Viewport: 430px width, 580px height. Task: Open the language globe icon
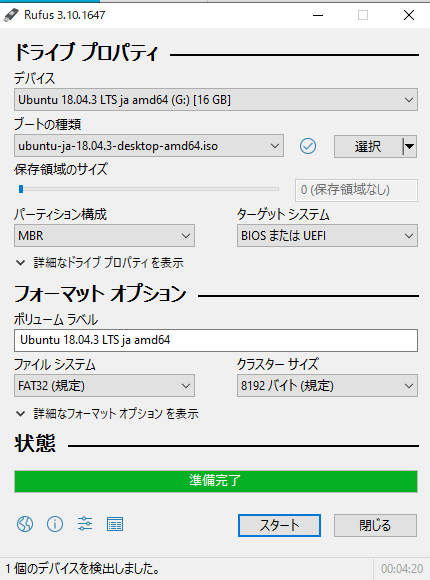coord(25,524)
